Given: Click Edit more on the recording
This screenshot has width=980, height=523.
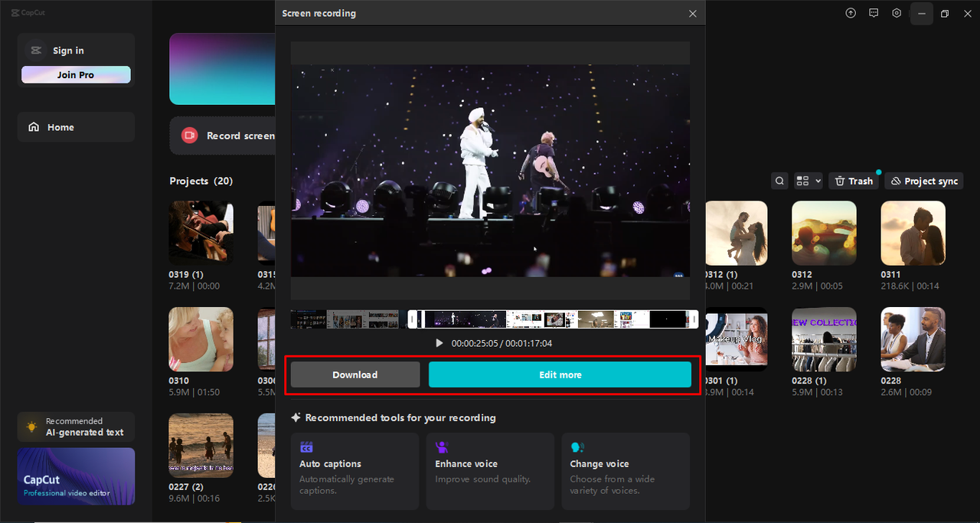Looking at the screenshot, I should tap(560, 374).
